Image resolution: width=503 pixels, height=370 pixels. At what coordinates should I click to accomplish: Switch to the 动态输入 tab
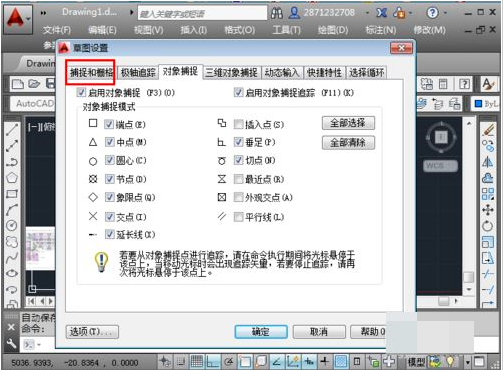(282, 72)
